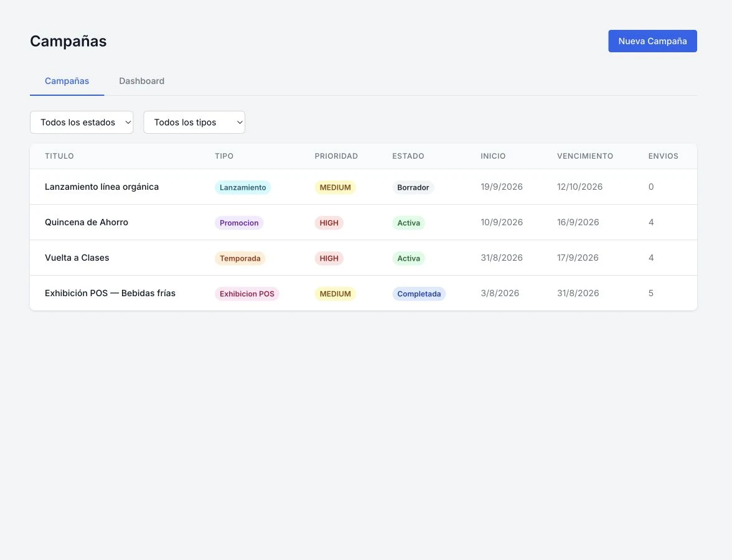Click the PRIORIDAD column header
732x560 pixels.
click(x=336, y=156)
